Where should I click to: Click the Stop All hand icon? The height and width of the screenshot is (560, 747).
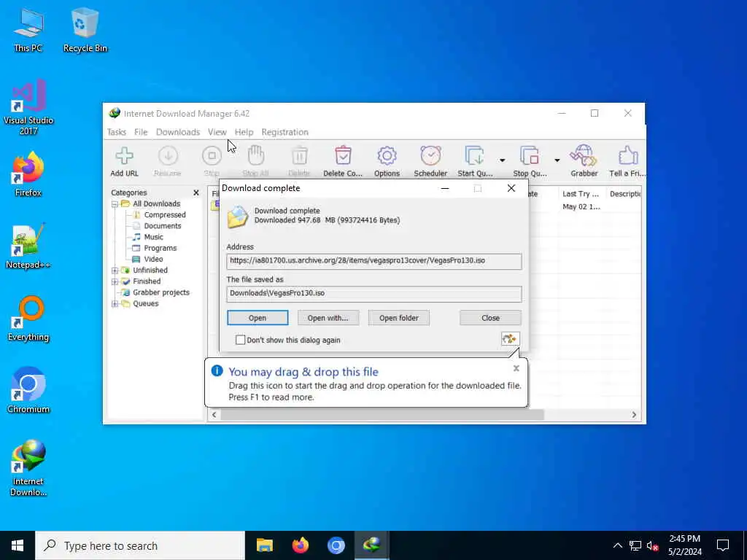pos(256,156)
